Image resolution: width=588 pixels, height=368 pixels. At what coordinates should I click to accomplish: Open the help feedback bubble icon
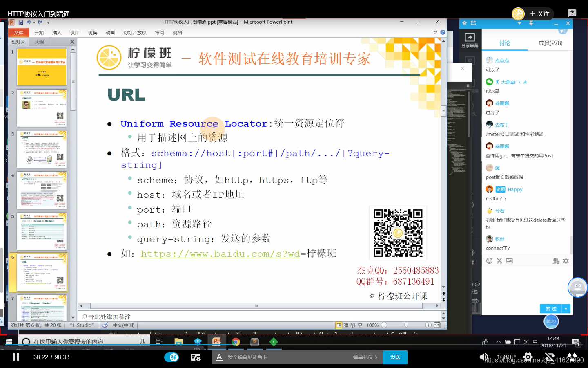572,13
